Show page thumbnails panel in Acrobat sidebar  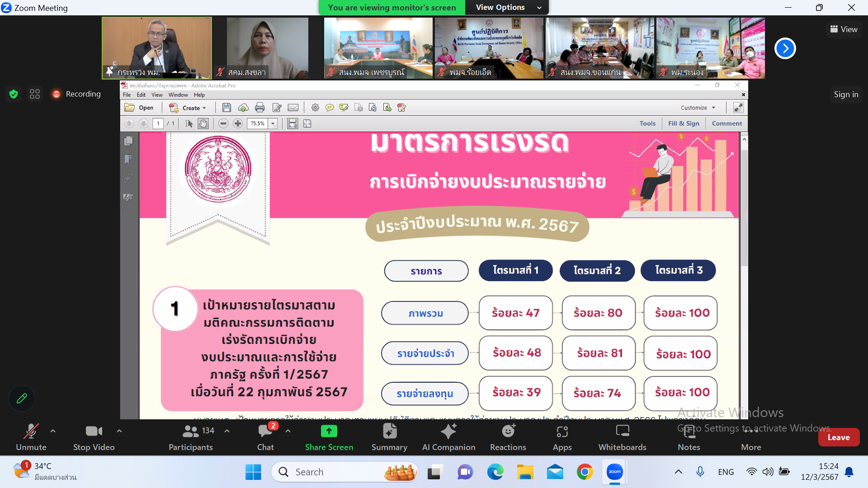click(x=128, y=141)
